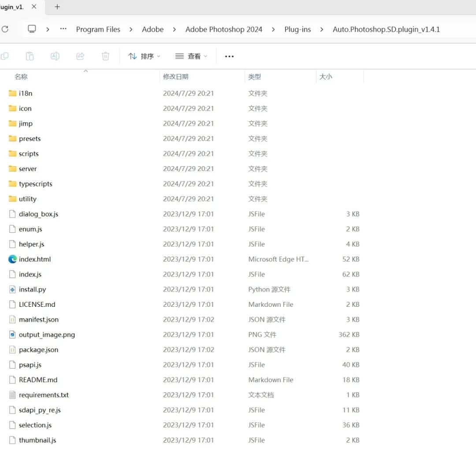476x466 pixels.
Task: Go to Plug-ins in the breadcrumb
Action: pyautogui.click(x=297, y=30)
